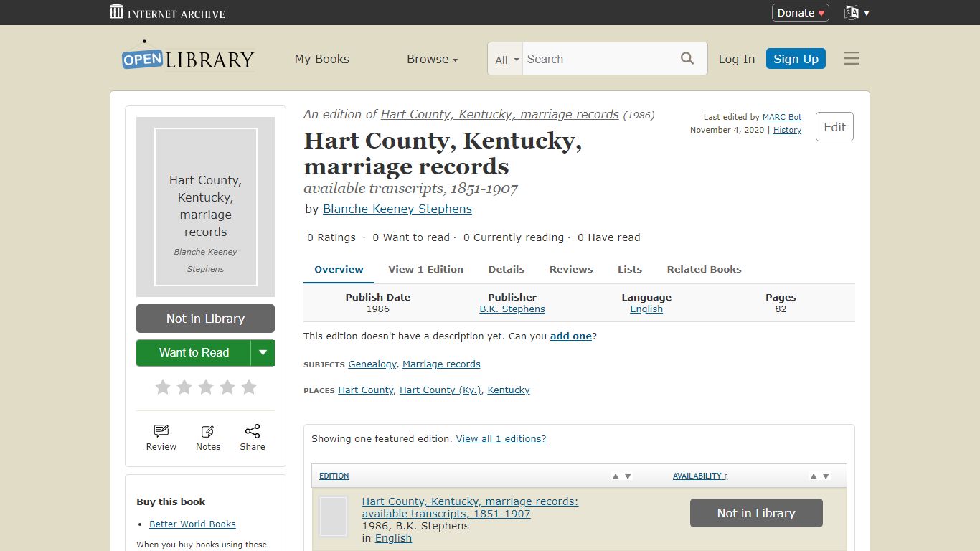Open the All search filter dropdown

507,60
